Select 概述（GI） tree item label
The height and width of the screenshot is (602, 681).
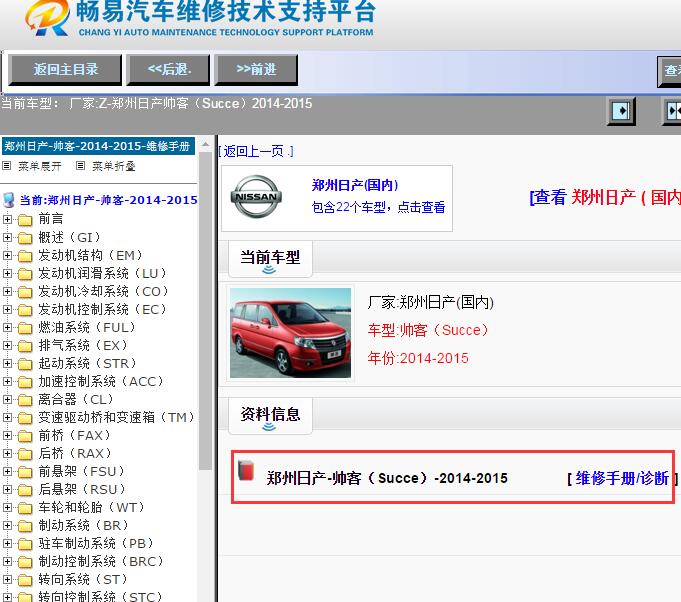(x=69, y=238)
